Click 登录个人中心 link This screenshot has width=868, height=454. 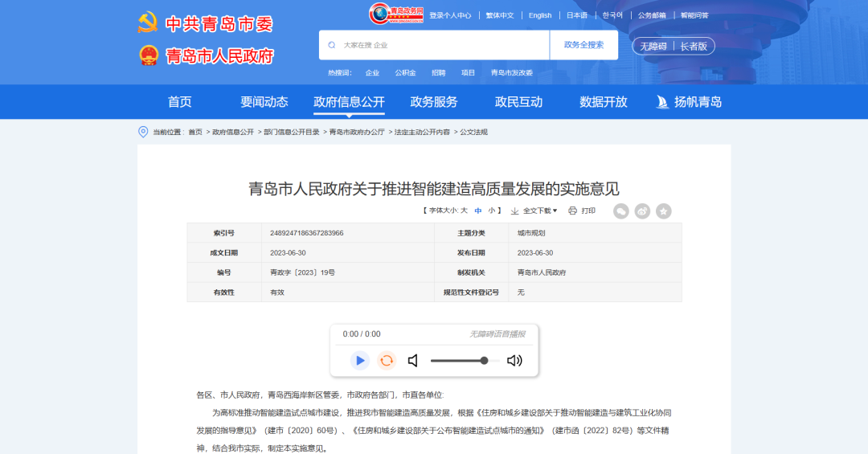450,15
